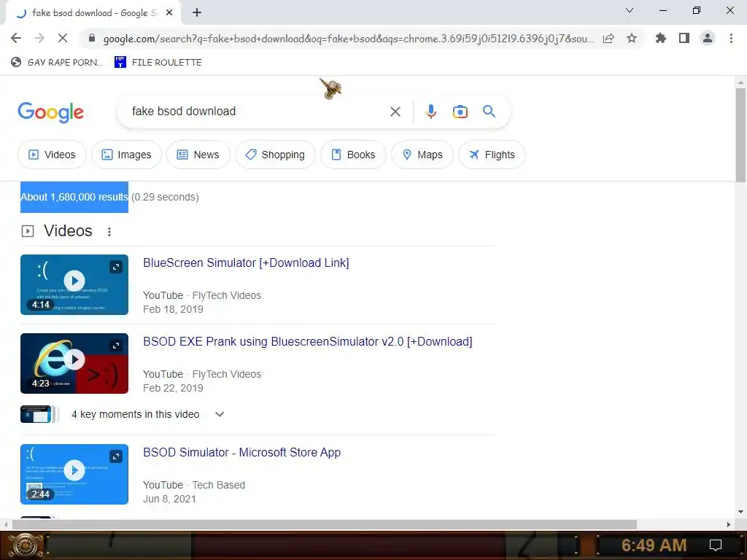Open the Extensions puzzle icon
The image size is (747, 560).
point(661,38)
